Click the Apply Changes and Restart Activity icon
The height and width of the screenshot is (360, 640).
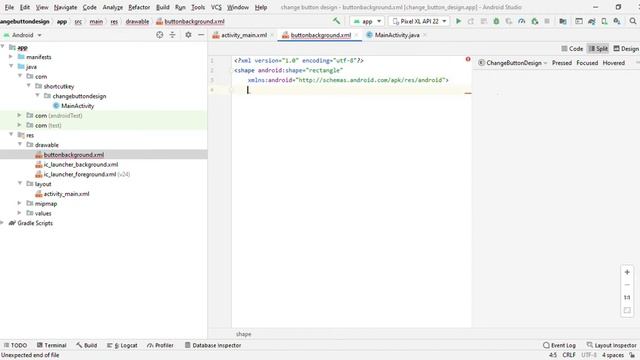(471, 21)
